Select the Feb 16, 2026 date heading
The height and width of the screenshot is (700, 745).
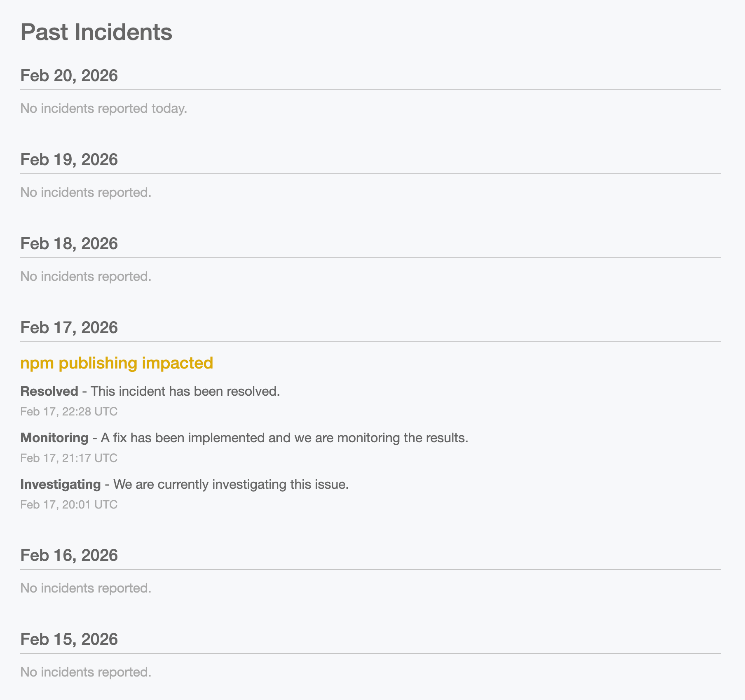[x=69, y=555]
